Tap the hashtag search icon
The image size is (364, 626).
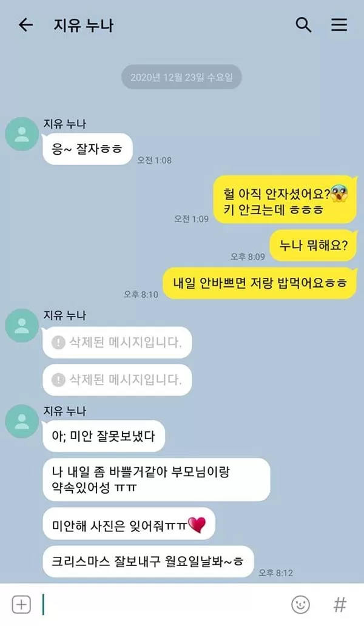tap(340, 604)
